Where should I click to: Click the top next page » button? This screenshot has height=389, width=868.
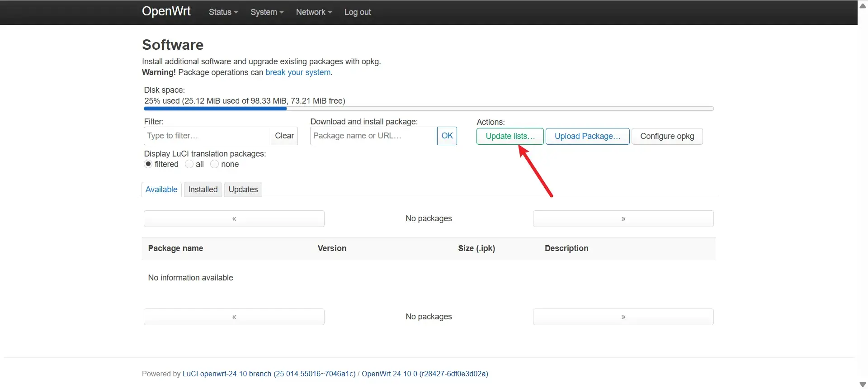pyautogui.click(x=623, y=218)
